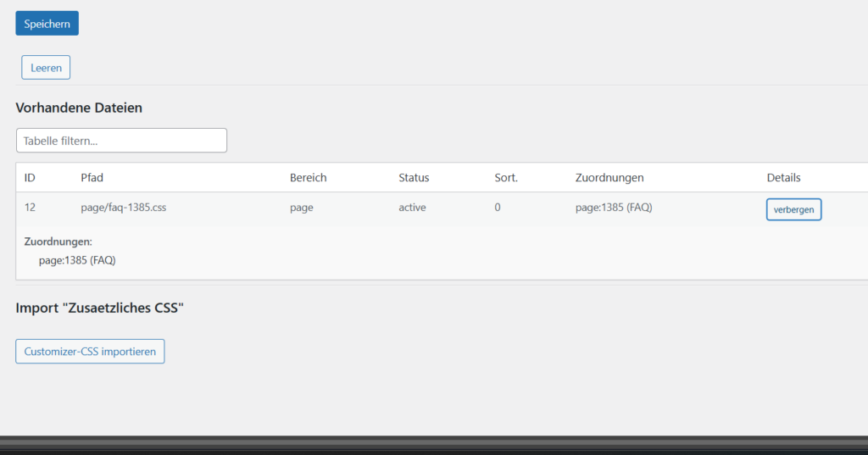Viewport: 868px width, 455px height.
Task: Click the 'active' status cell
Action: 412,208
